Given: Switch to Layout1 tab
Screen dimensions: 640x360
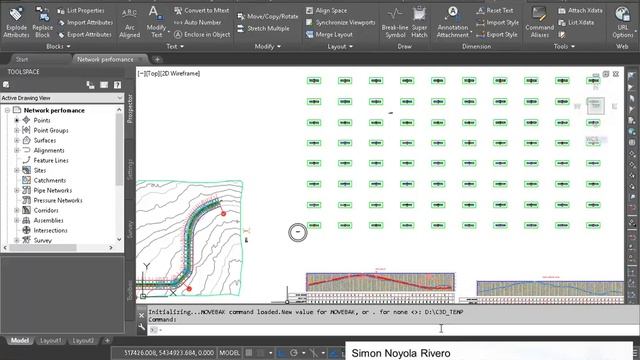Looking at the screenshot, I should [x=51, y=340].
